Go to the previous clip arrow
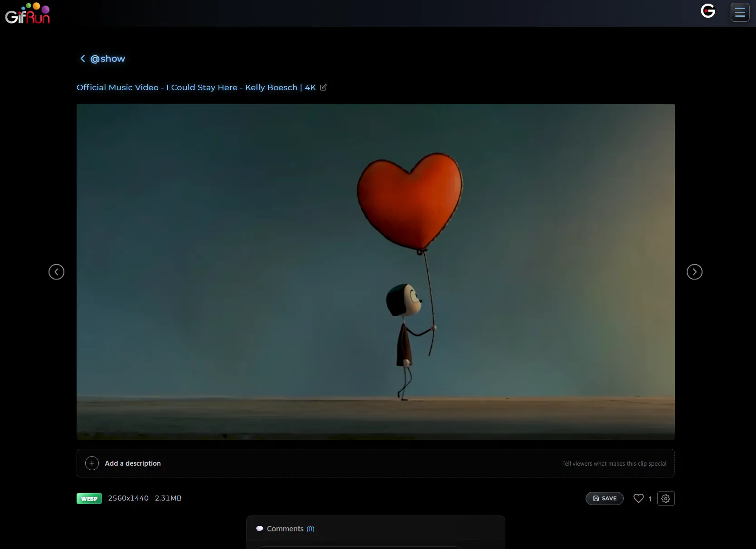756x549 pixels. [x=57, y=272]
